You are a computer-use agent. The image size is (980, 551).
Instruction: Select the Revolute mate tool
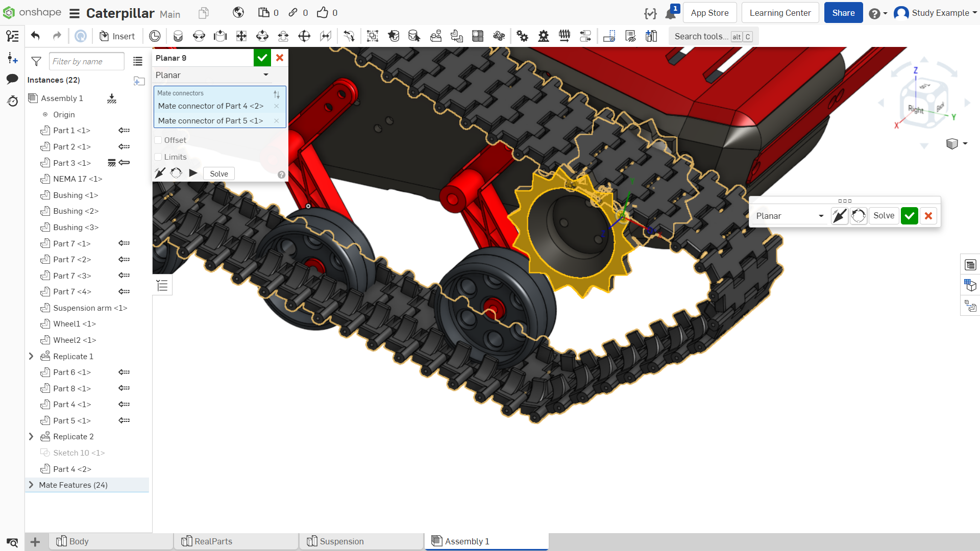pos(199,36)
